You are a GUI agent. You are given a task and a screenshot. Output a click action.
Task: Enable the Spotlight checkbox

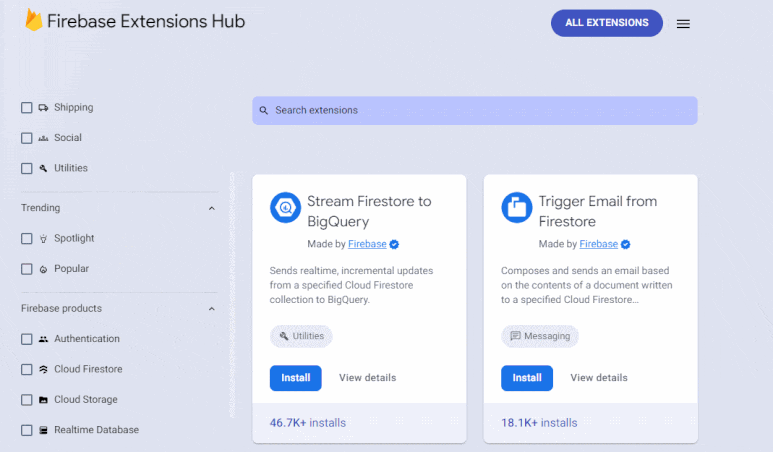[x=27, y=239]
